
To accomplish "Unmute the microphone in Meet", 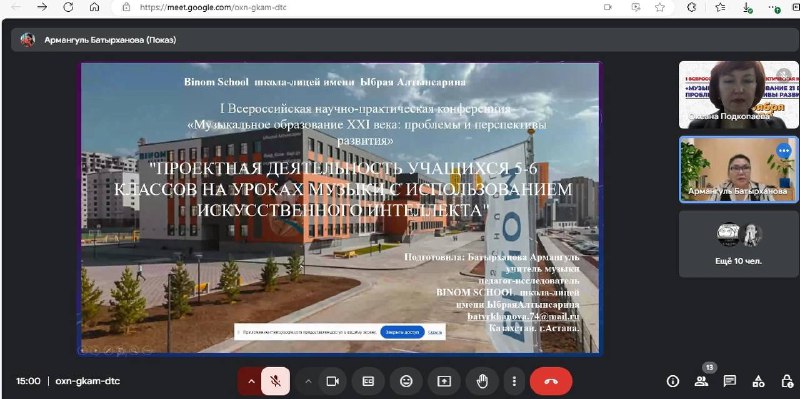I will 276,381.
